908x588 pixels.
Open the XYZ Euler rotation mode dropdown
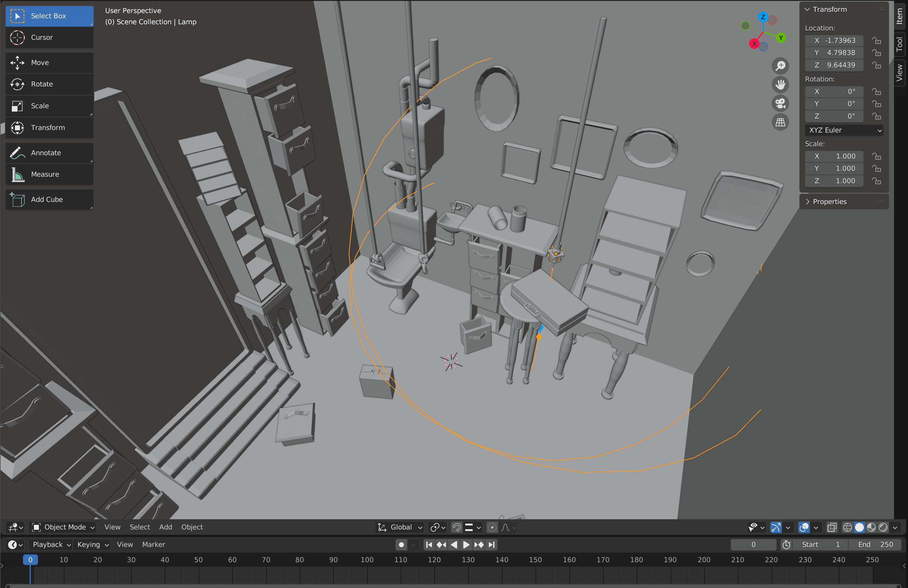tap(844, 130)
